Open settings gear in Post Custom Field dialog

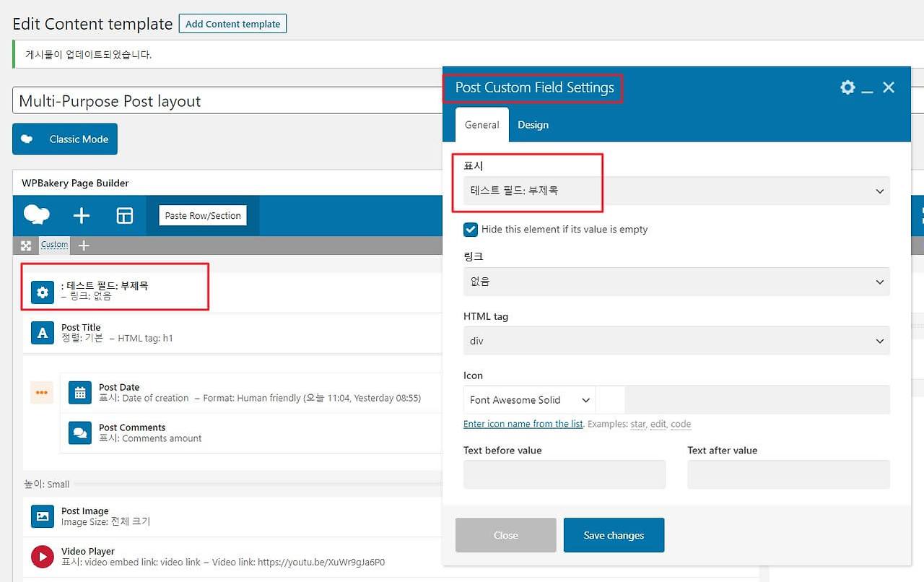click(x=847, y=87)
